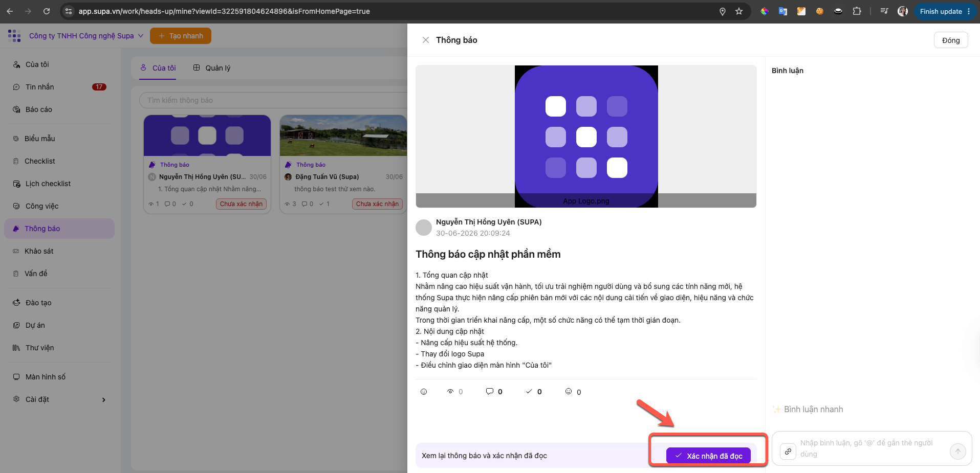
Task: Click the site info icon in address bar
Action: 69,11
